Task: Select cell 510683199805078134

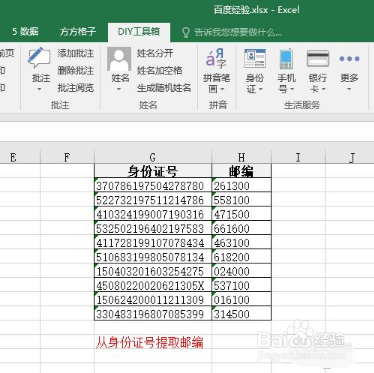Action: tap(153, 257)
